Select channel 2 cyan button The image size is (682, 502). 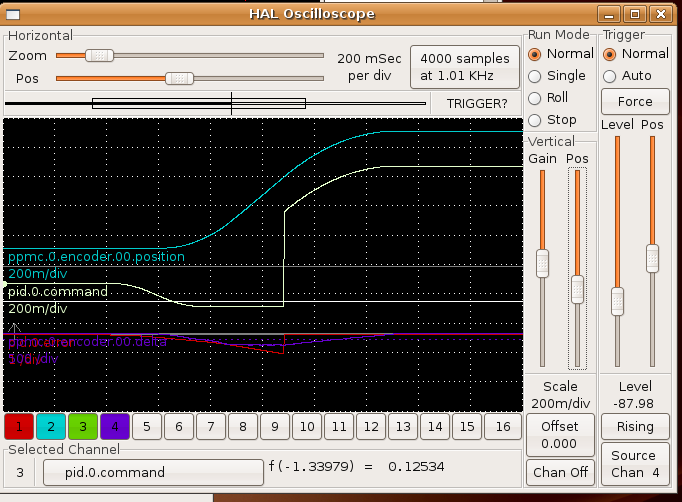tap(51, 426)
